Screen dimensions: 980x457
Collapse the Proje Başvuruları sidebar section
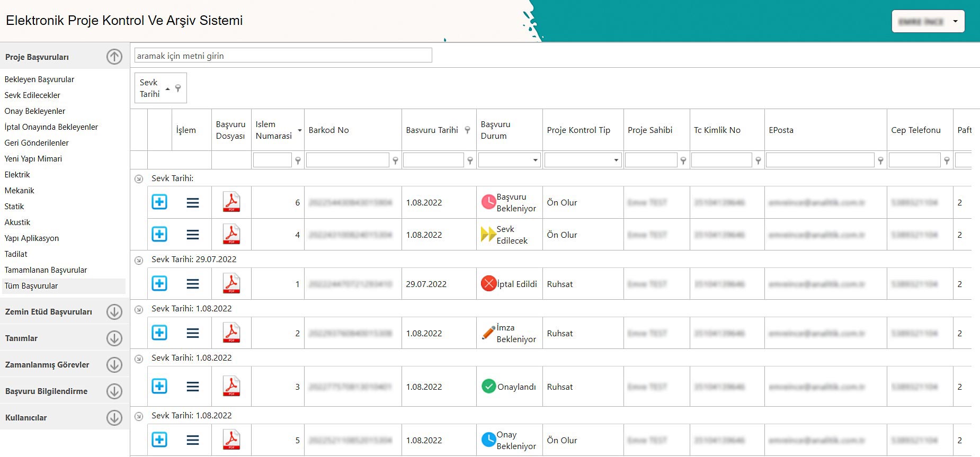pos(114,57)
